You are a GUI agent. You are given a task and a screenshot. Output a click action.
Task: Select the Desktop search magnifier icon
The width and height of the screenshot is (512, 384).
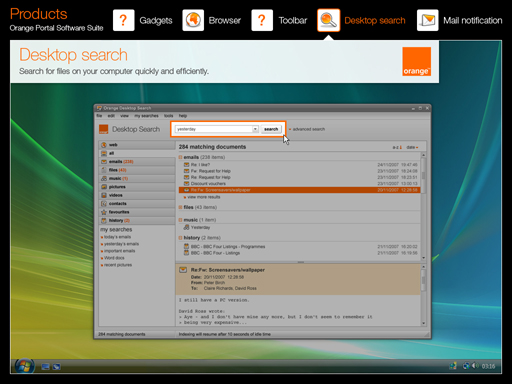coord(328,20)
